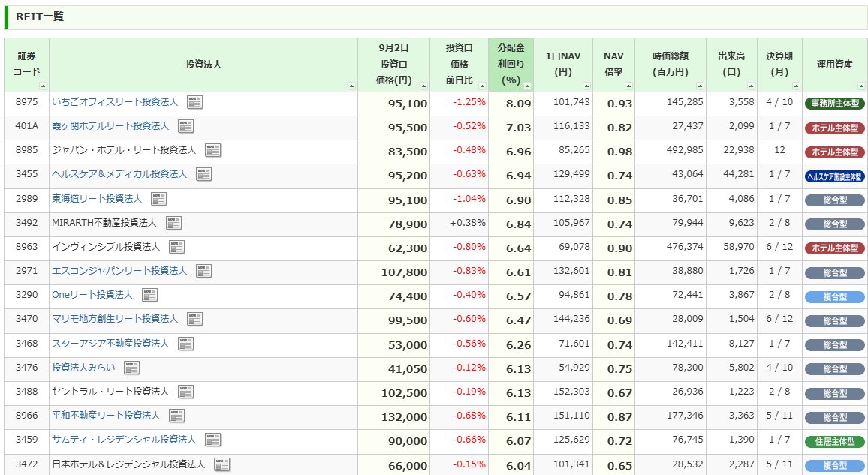Open ヘルスケア&メディカル投資法人 link
The height and width of the screenshot is (475, 868).
coord(119,174)
